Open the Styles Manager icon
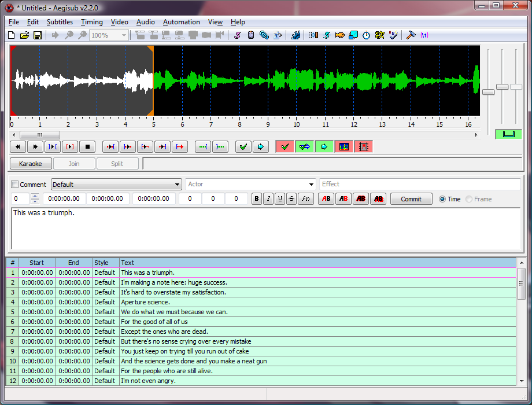The width and height of the screenshot is (532, 405). point(237,35)
